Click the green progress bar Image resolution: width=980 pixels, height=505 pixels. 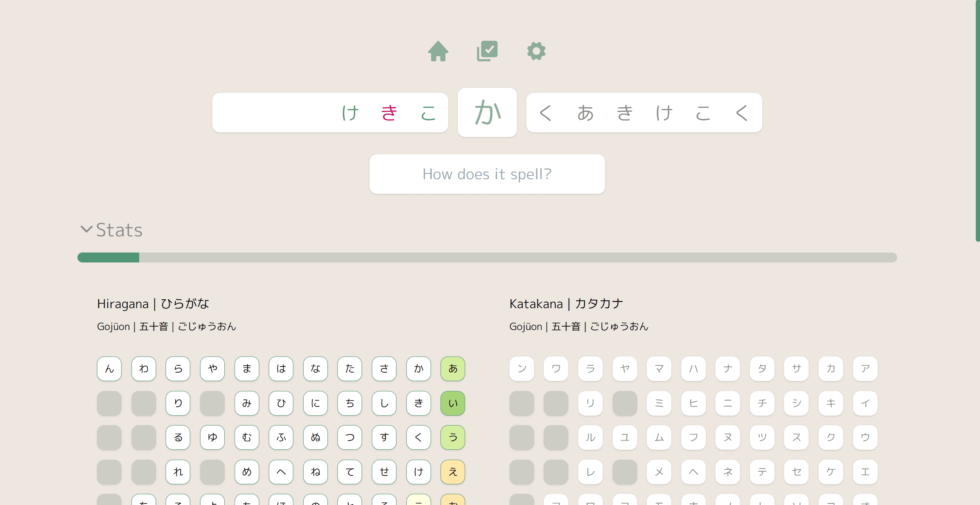click(x=109, y=257)
